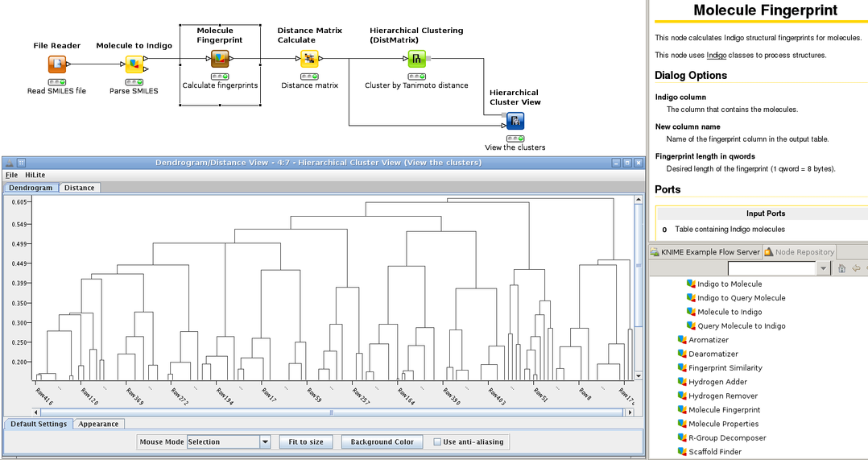This screenshot has height=460, width=868.
Task: Open the HiLite menu
Action: (35, 175)
